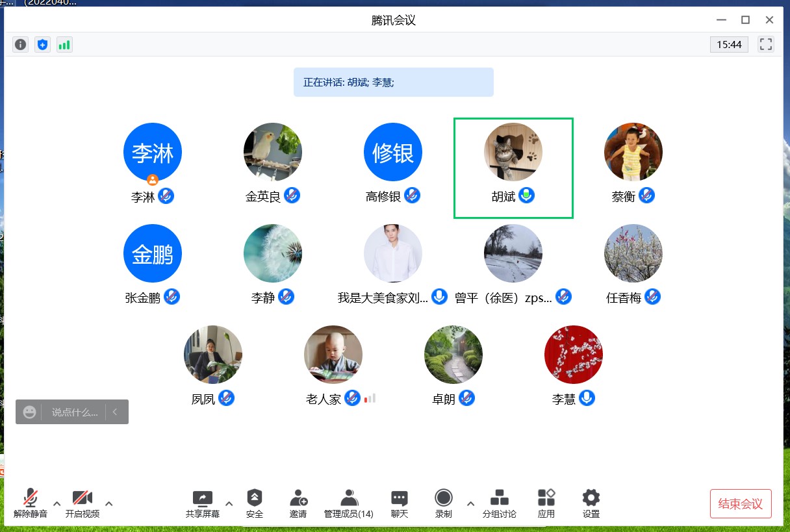Open the 聊天 chat panel
The image size is (790, 532).
pos(400,503)
